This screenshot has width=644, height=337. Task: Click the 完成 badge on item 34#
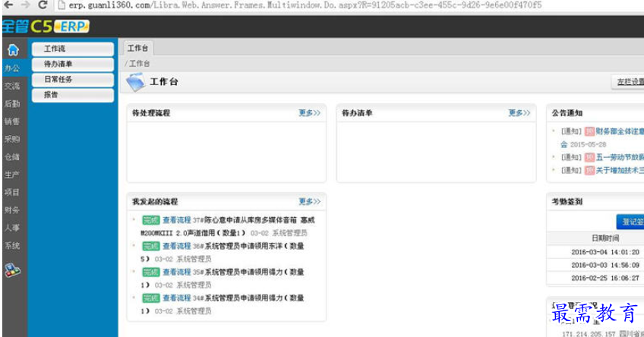150,298
